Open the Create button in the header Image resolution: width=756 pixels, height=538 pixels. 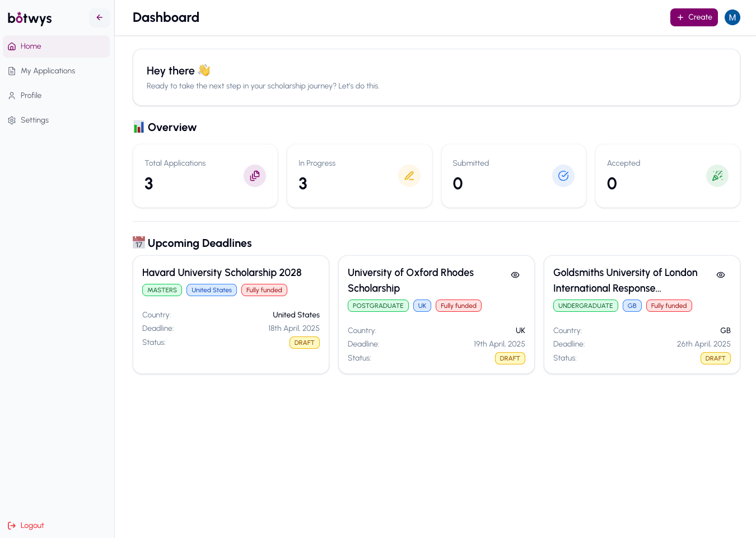tap(694, 17)
